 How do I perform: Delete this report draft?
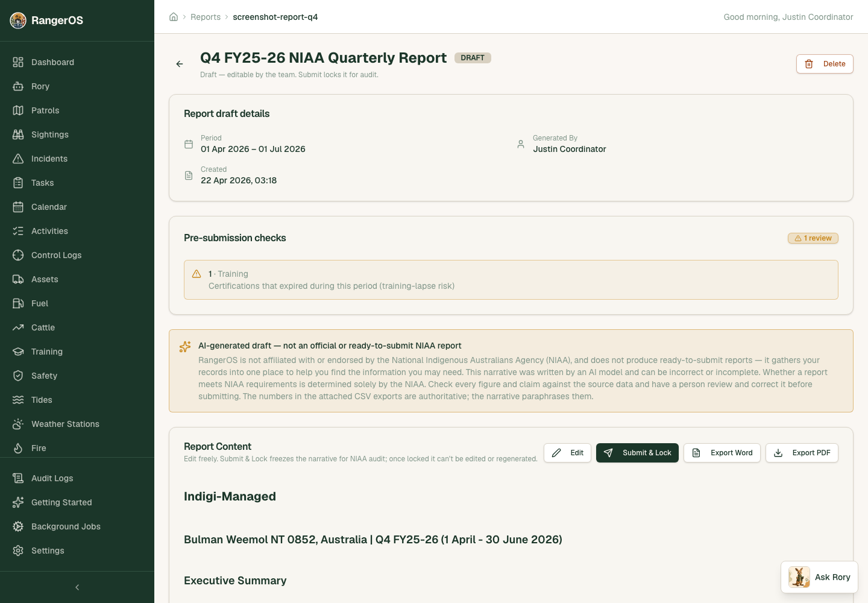[825, 64]
